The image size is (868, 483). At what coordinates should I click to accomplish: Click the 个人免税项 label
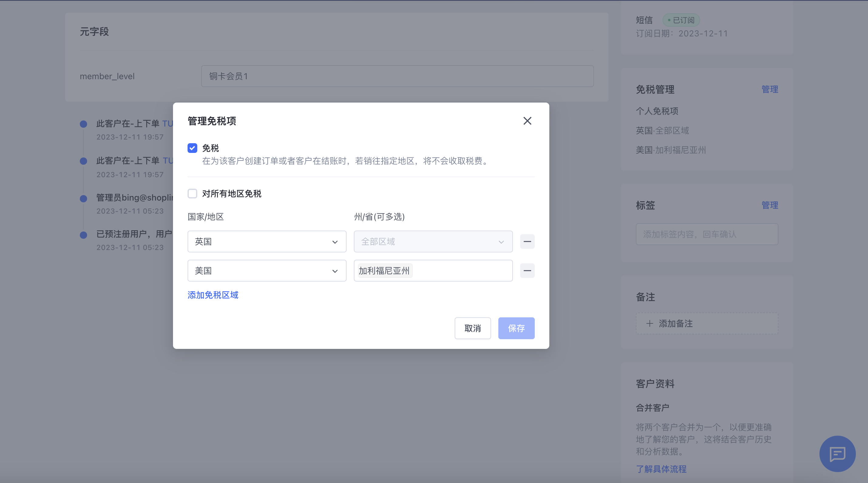(657, 111)
